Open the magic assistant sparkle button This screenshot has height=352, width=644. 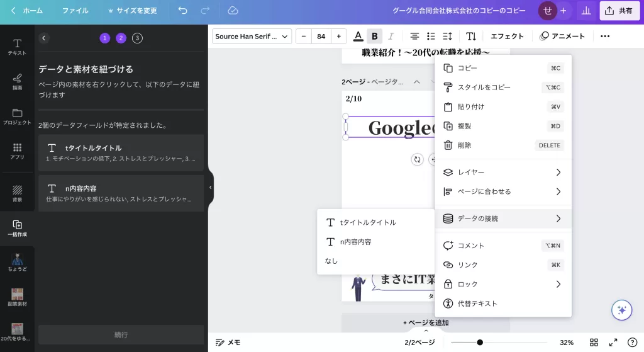click(622, 310)
